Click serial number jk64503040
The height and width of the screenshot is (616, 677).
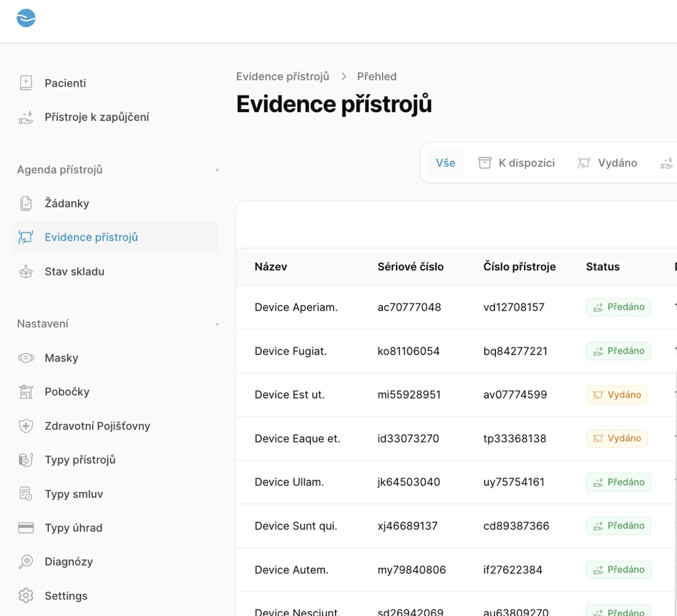pyautogui.click(x=408, y=482)
